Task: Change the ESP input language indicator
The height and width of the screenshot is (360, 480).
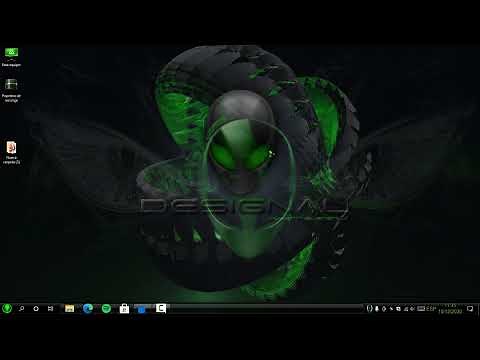Action: (x=431, y=309)
